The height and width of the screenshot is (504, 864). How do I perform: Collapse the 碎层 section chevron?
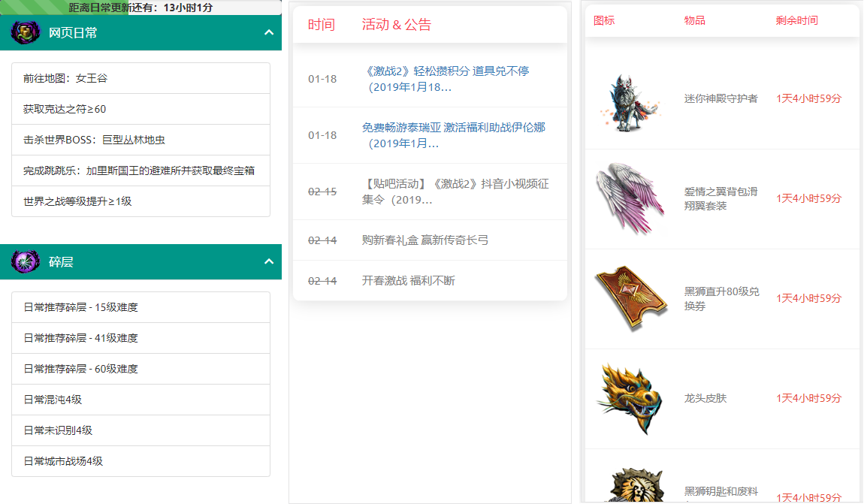click(x=269, y=261)
